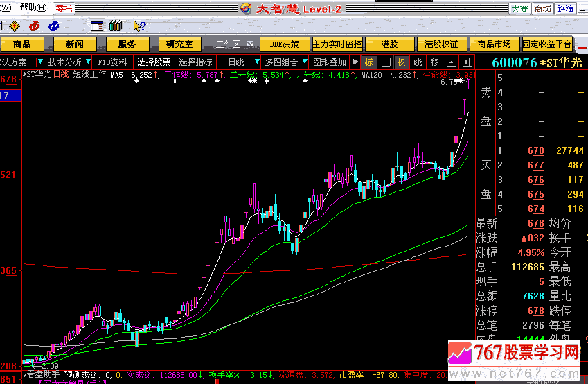This screenshot has width=588, height=384.
Task: Click the 678 price axis label
Action: click(x=8, y=80)
